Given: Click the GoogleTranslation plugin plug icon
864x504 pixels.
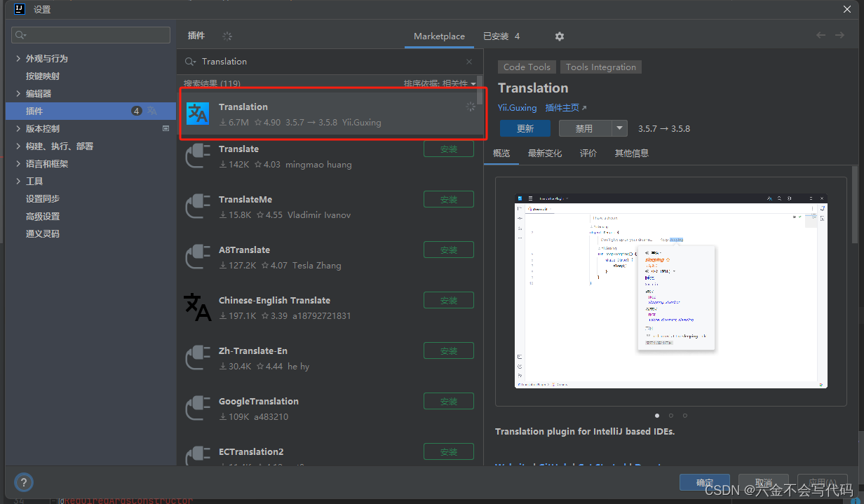Looking at the screenshot, I should (198, 408).
